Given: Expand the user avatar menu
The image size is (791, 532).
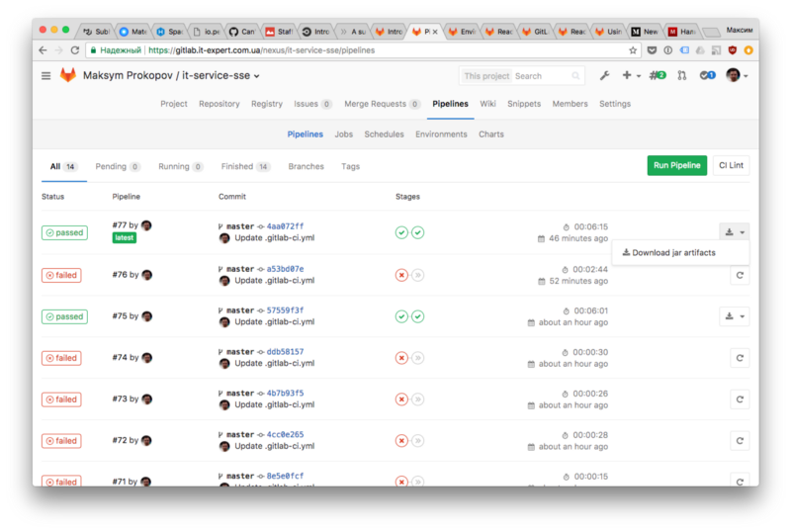Looking at the screenshot, I should pyautogui.click(x=737, y=75).
